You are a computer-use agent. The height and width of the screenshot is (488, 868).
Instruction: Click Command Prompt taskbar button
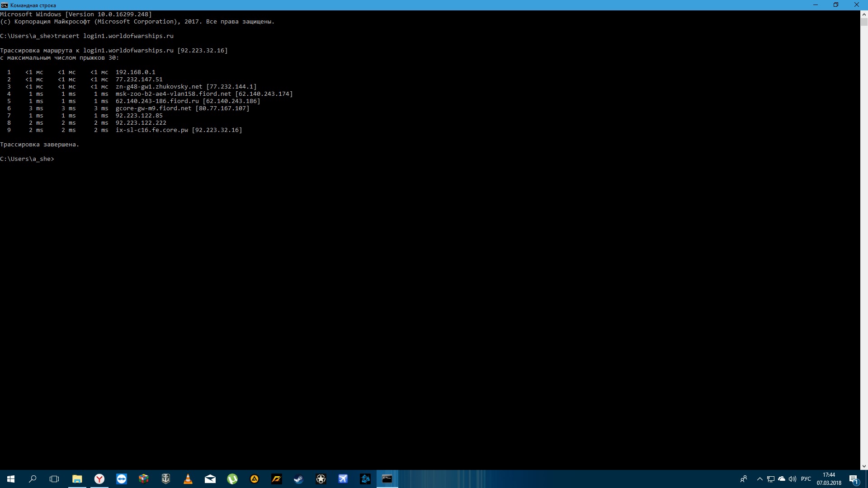(x=387, y=479)
